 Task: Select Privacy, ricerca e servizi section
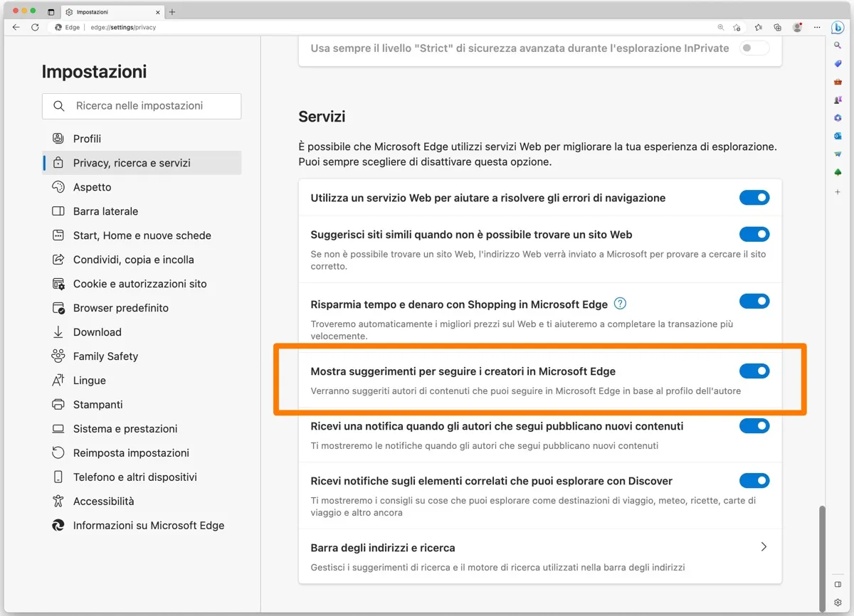click(142, 163)
